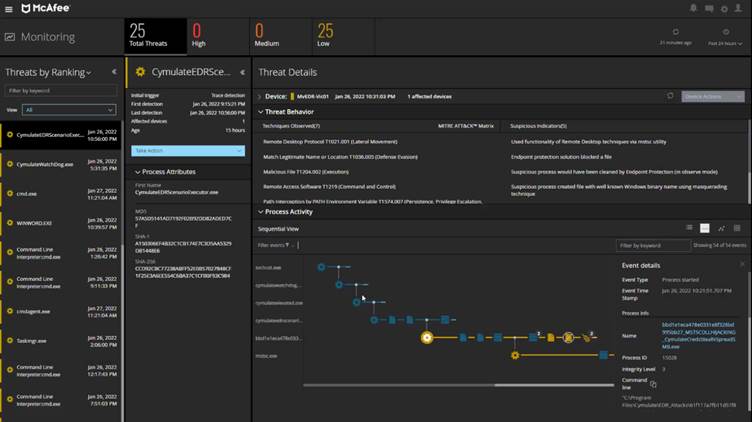Click the refresh icon beside Device Actions
The width and height of the screenshot is (752, 422).
pyautogui.click(x=670, y=96)
